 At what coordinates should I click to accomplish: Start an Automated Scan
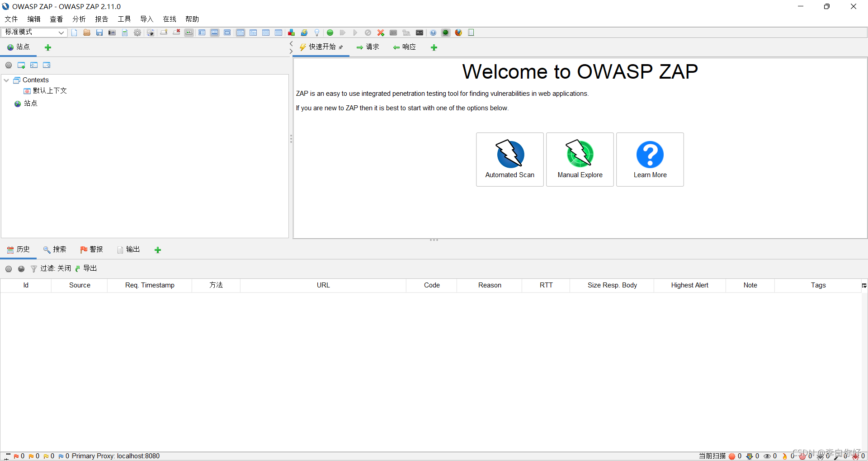[510, 160]
